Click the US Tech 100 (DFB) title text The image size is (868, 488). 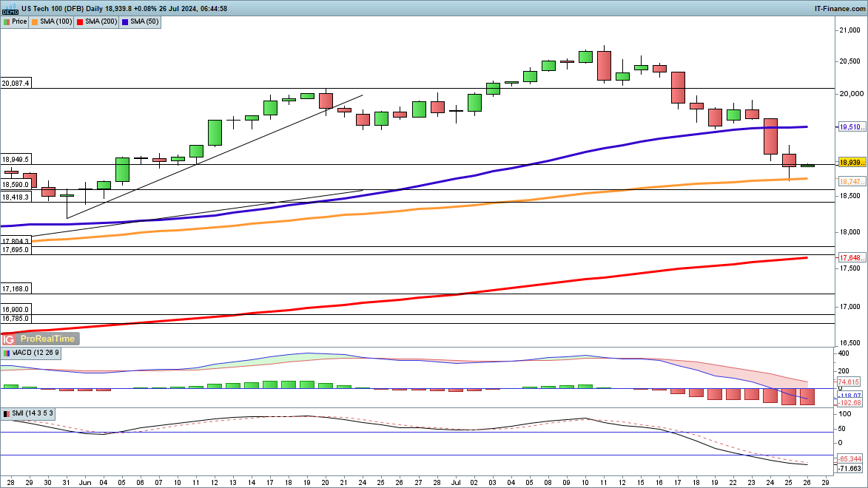52,8
